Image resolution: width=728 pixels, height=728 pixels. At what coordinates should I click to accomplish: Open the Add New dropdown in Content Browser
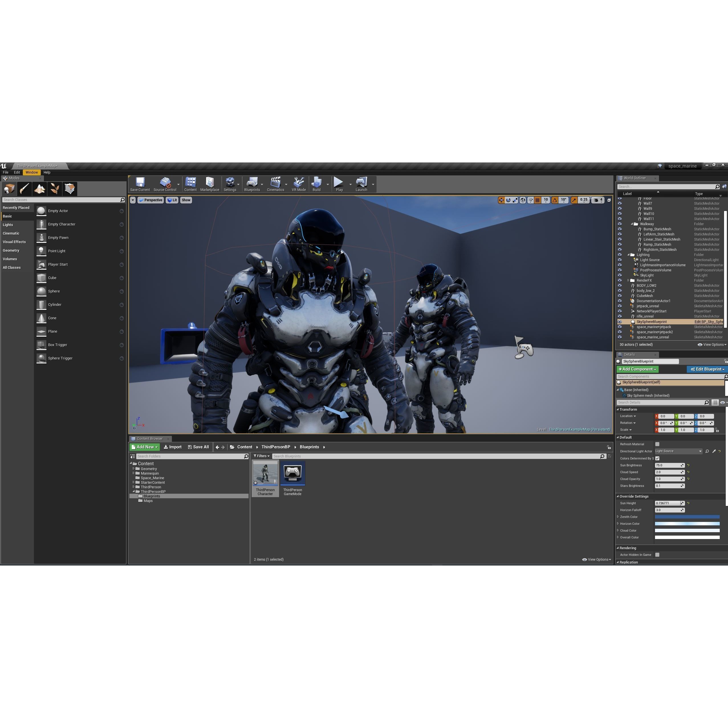coord(144,447)
